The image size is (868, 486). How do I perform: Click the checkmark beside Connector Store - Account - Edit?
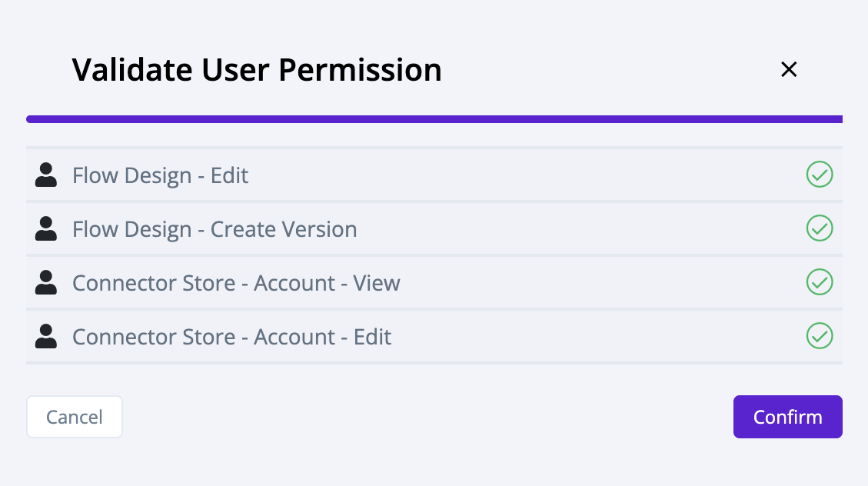click(x=820, y=336)
